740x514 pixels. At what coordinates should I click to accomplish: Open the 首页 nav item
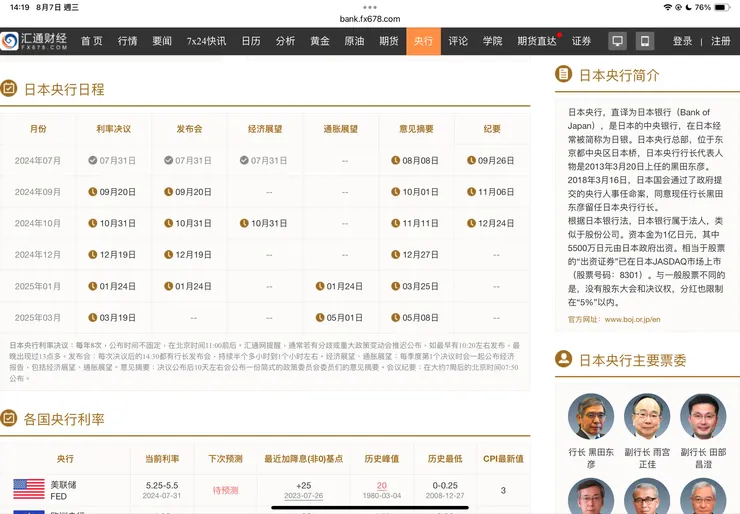point(92,41)
